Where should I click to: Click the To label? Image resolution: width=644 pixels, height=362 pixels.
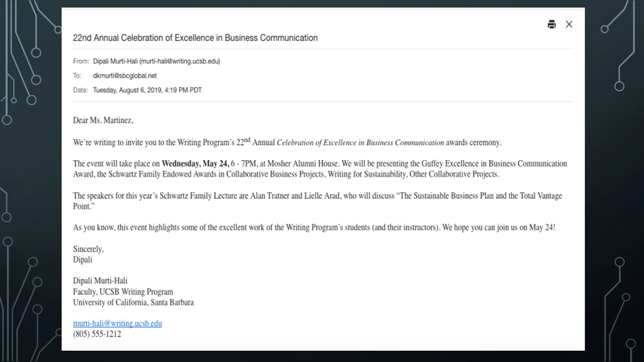point(77,76)
